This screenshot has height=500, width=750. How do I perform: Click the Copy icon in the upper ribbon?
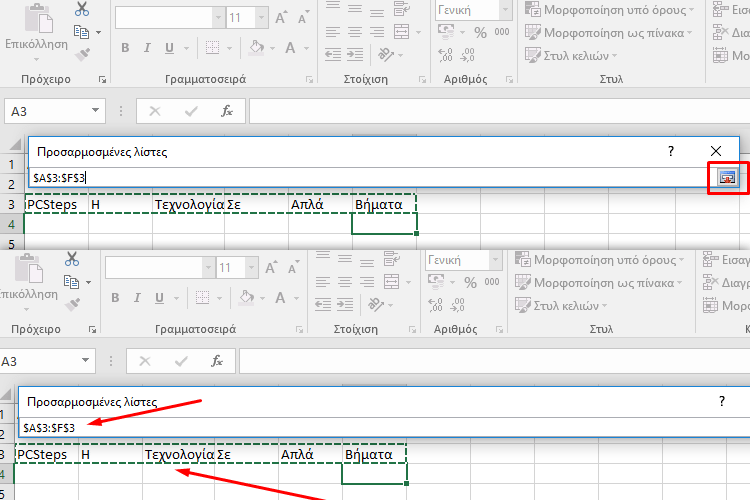tap(82, 32)
